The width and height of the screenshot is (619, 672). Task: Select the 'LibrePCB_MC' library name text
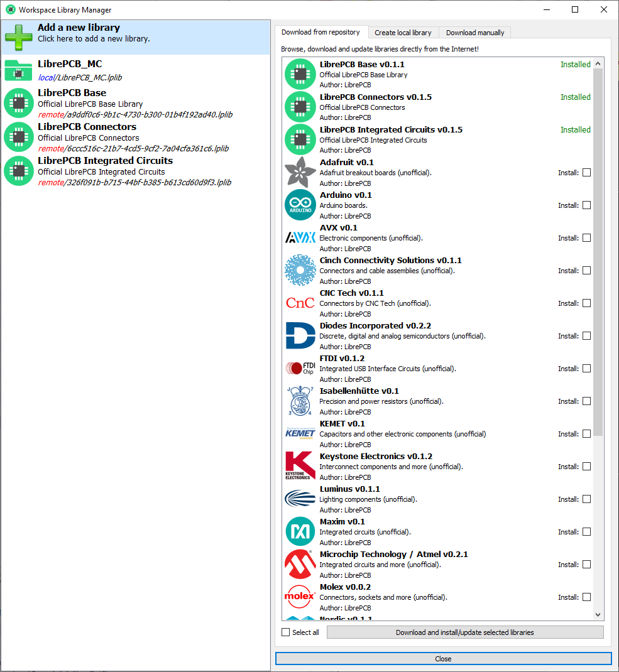(70, 64)
